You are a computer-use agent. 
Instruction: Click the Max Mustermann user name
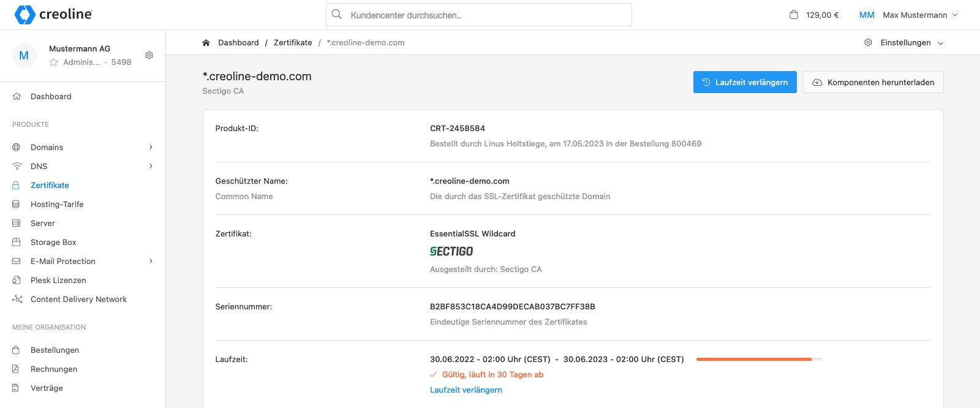(915, 15)
